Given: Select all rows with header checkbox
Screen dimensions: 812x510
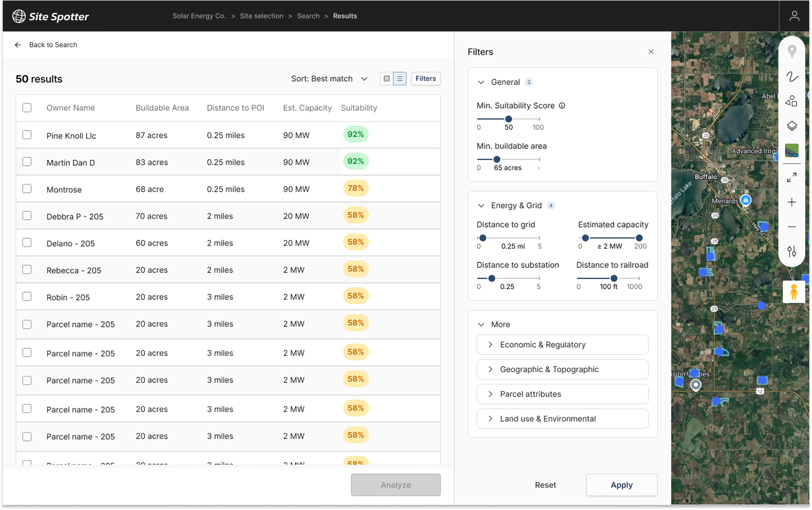Looking at the screenshot, I should (27, 108).
